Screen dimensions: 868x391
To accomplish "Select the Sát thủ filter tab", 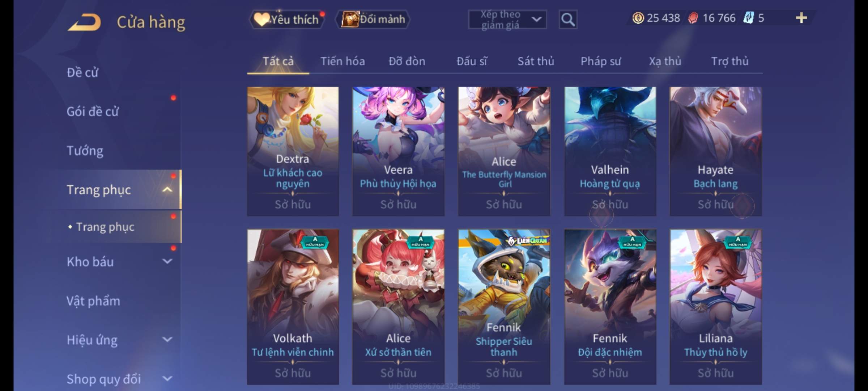I will [536, 61].
